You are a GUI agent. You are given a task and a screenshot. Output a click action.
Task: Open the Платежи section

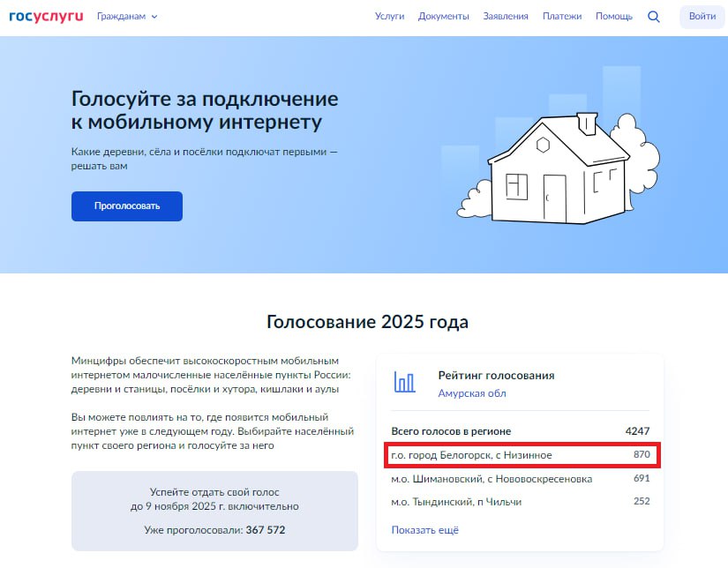pyautogui.click(x=562, y=16)
